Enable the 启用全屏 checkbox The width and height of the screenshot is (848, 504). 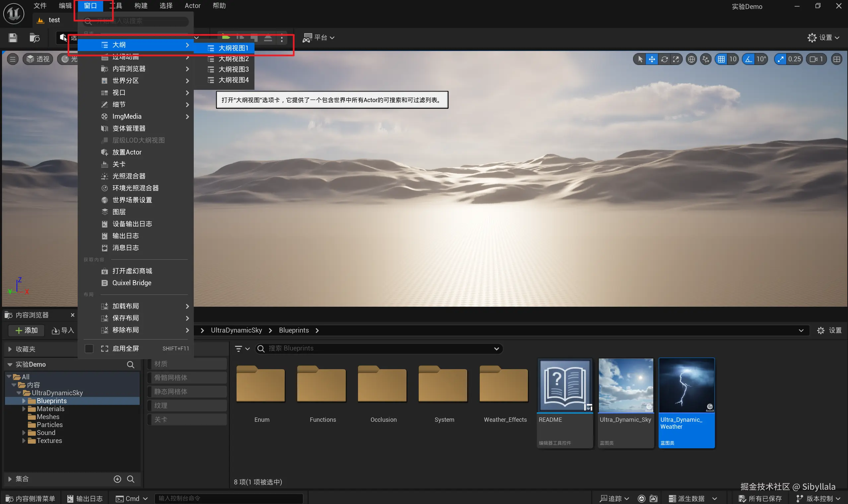(x=89, y=348)
